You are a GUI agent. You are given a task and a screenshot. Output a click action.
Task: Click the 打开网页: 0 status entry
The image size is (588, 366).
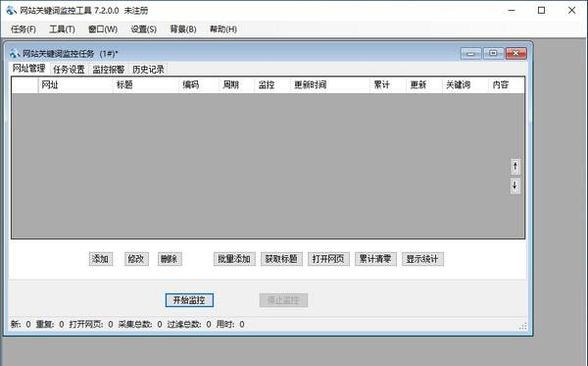(x=91, y=325)
